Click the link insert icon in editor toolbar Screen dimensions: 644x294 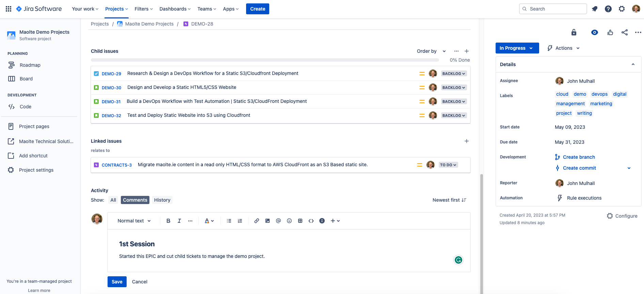pos(257,221)
